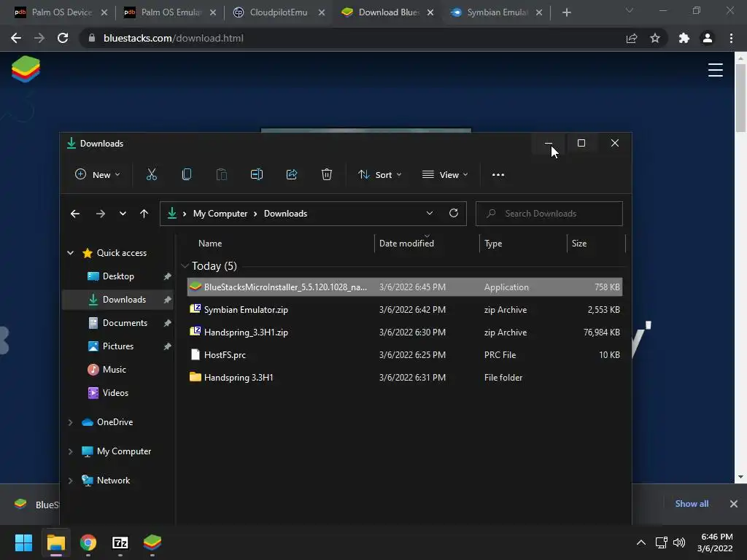Switch to the Palm OS Device tab
The width and height of the screenshot is (747, 560).
pos(61,12)
